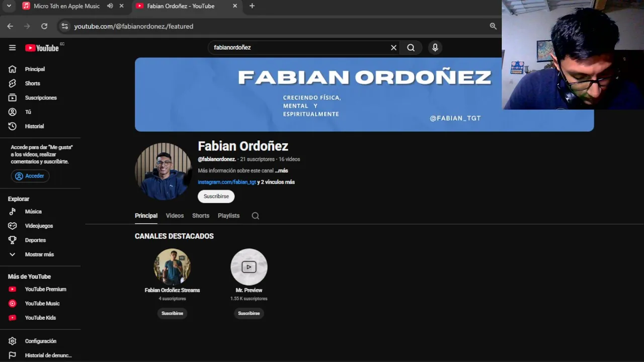This screenshot has height=362, width=644.
Task: Close the Fabian Ordoñez YouTube tab
Action: [x=235, y=6]
